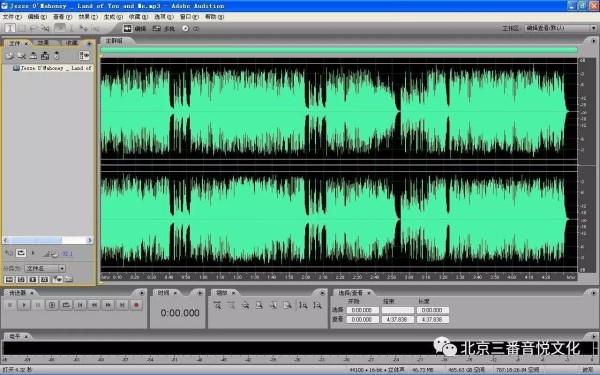
Task: Click Go to Beginning in the transport panel
Action: (80, 305)
